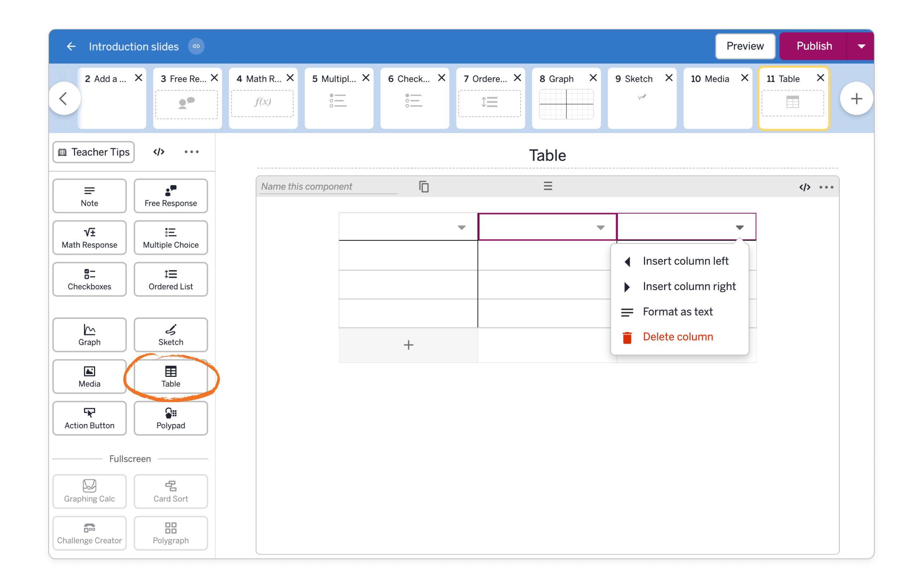Open the component's computation layer code icon
The width and height of the screenshot is (923, 588).
(804, 187)
